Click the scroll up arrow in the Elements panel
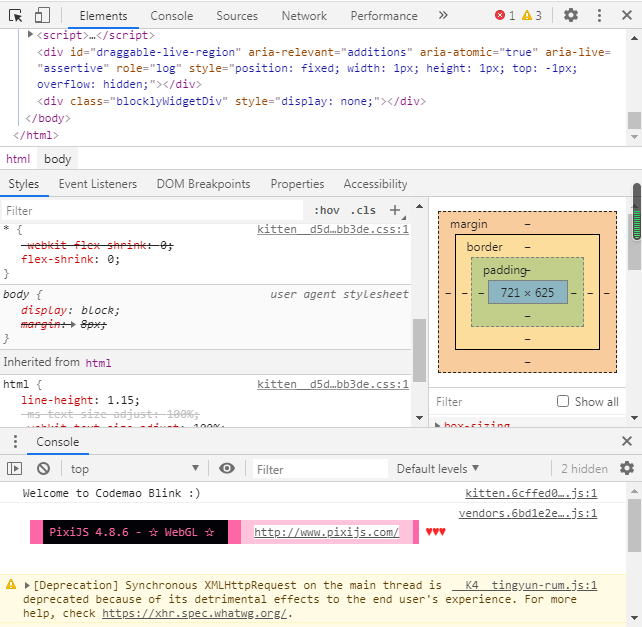The width and height of the screenshot is (642, 627). click(x=634, y=38)
